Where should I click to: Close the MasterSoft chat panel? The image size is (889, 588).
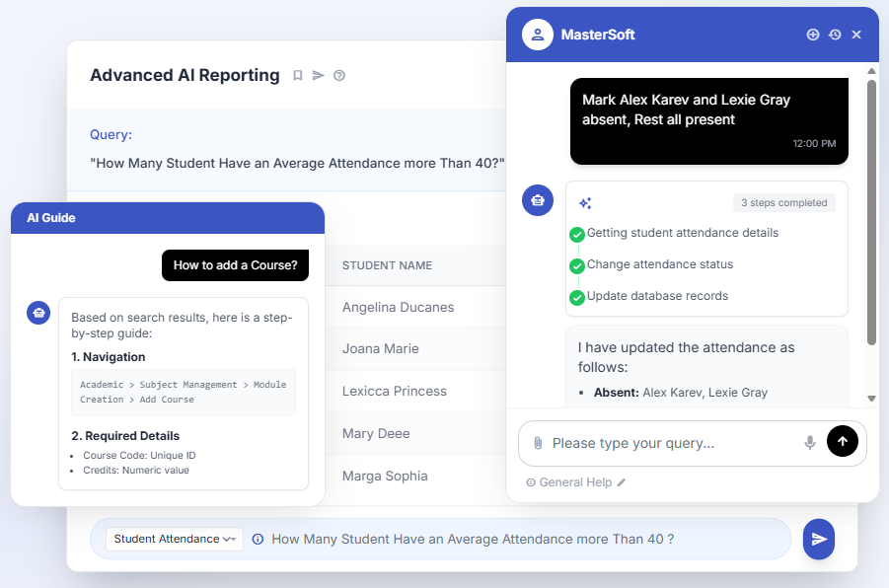pos(856,35)
